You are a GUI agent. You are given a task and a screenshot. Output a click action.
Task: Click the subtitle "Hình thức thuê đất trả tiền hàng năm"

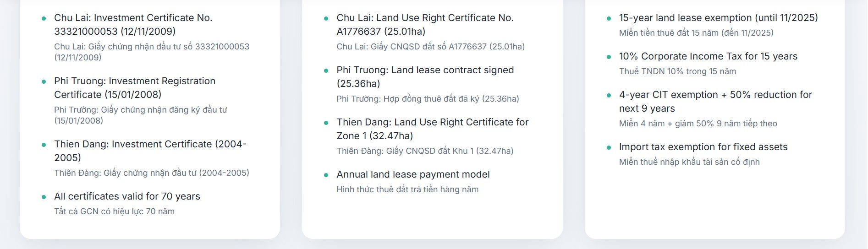tap(407, 189)
